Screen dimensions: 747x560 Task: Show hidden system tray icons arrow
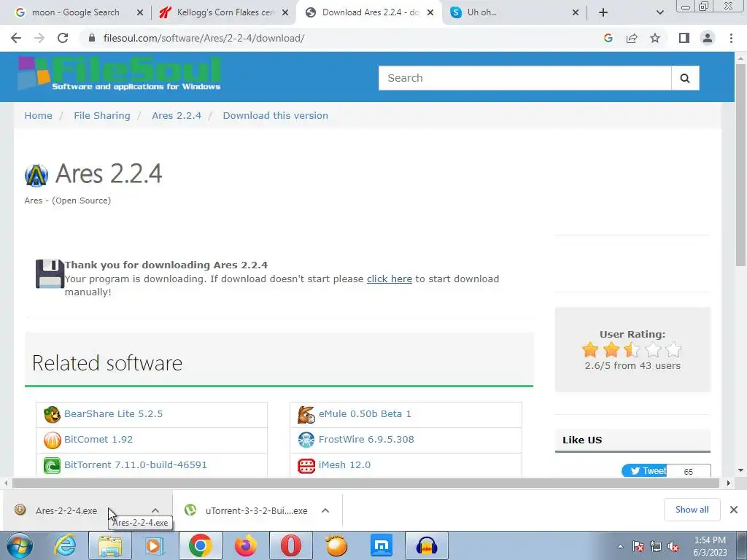[x=620, y=547]
